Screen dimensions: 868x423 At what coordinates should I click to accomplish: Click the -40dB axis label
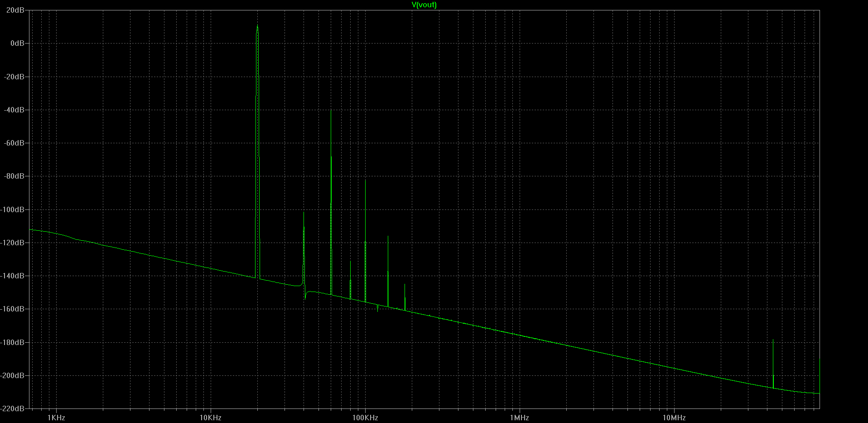pyautogui.click(x=14, y=110)
